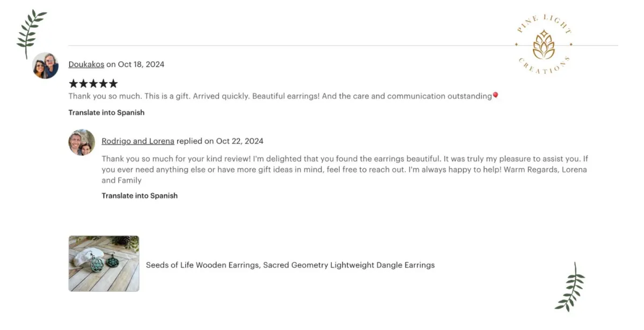Screen dimensions: 644x330
Task: Open the Seeds of Life Wooden Earrings listing title
Action: (290, 265)
